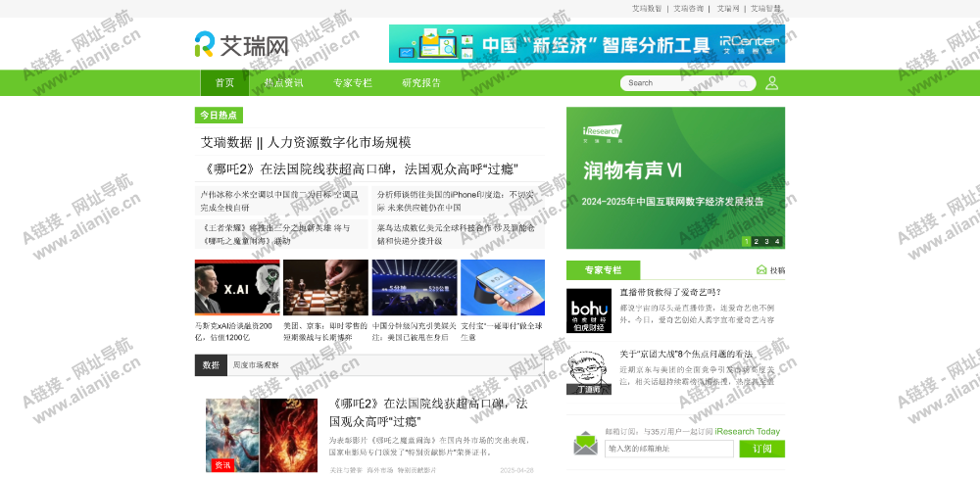
Task: Switch carousel to slide 2
Action: [x=757, y=242]
